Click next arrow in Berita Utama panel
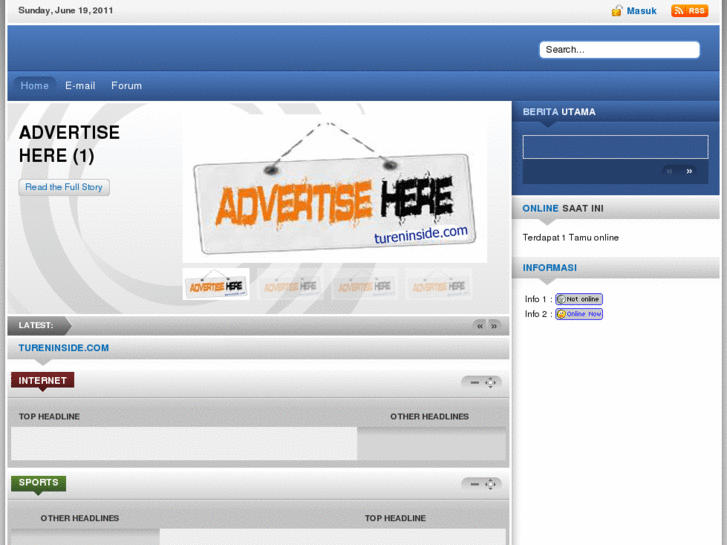 coord(689,171)
